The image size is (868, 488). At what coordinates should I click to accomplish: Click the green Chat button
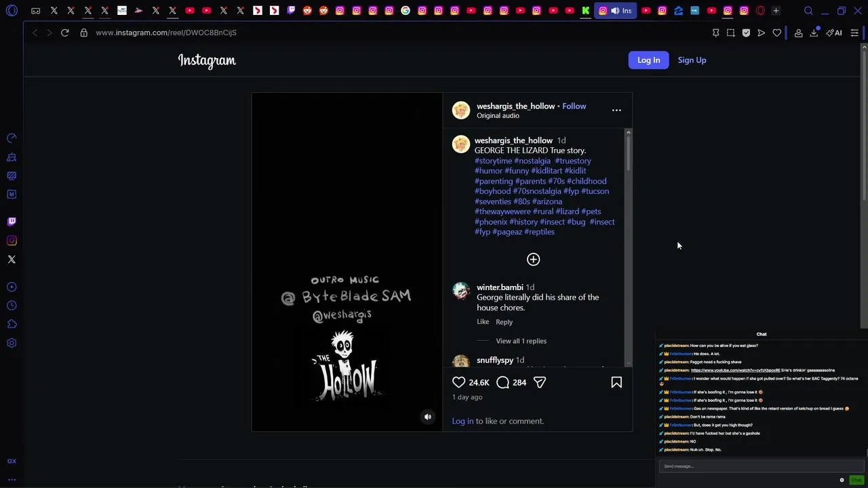(x=856, y=481)
